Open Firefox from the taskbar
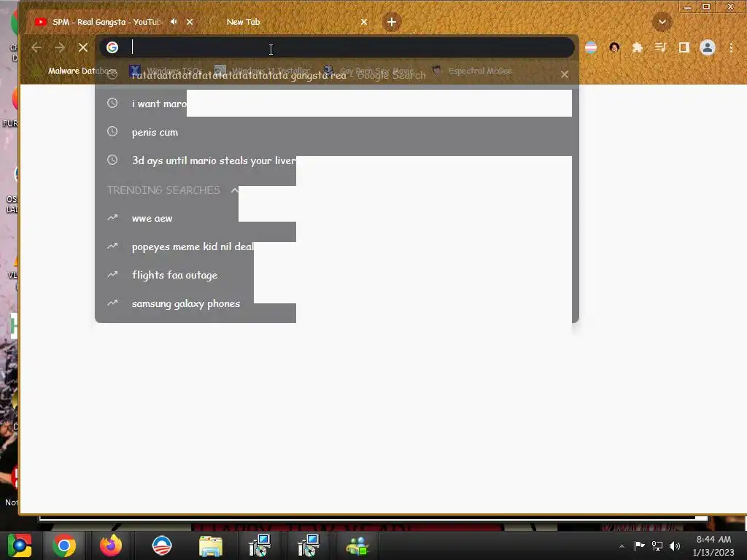The image size is (747, 560). coord(111,545)
